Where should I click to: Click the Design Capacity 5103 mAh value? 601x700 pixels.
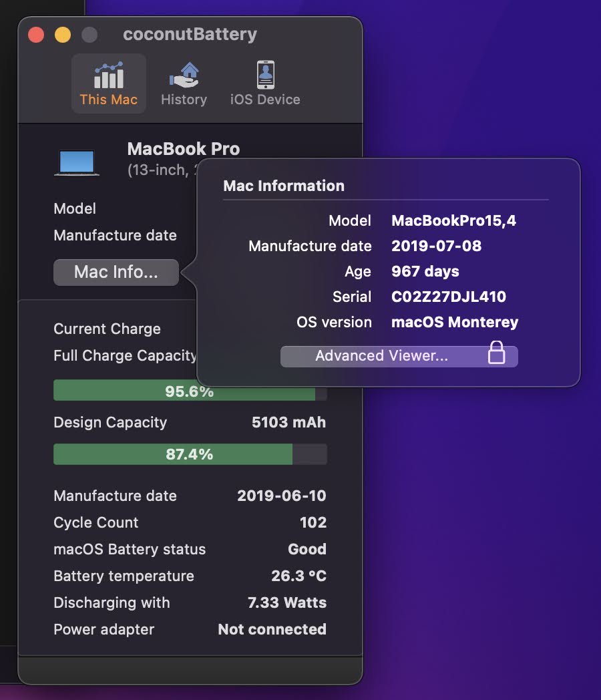288,422
